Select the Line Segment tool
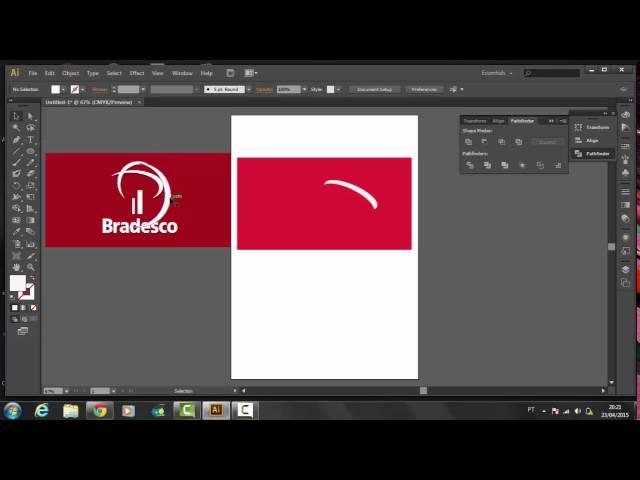 pos(16,151)
